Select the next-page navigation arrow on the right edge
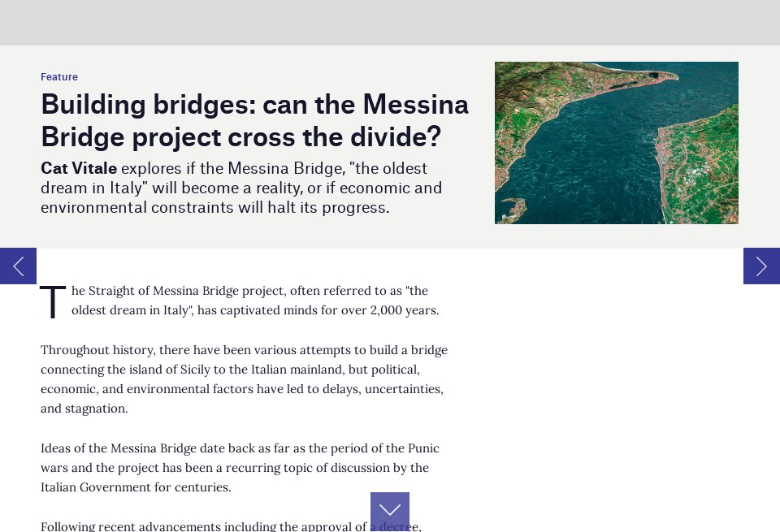Image resolution: width=780 pixels, height=532 pixels. [761, 266]
